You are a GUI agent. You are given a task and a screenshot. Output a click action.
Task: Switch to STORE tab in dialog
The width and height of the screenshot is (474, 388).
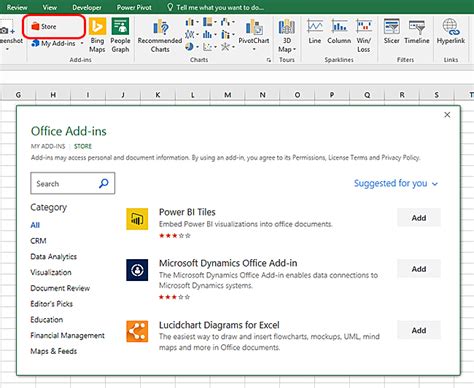point(83,146)
